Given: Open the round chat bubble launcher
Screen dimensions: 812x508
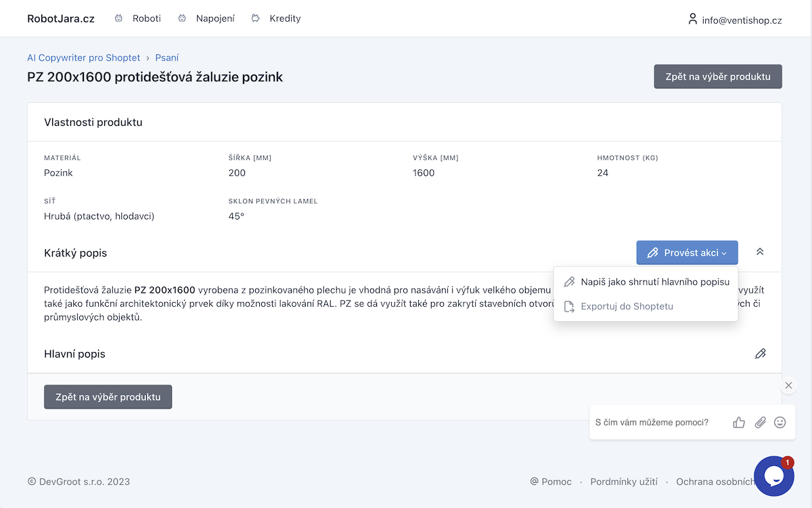Looking at the screenshot, I should tap(774, 476).
